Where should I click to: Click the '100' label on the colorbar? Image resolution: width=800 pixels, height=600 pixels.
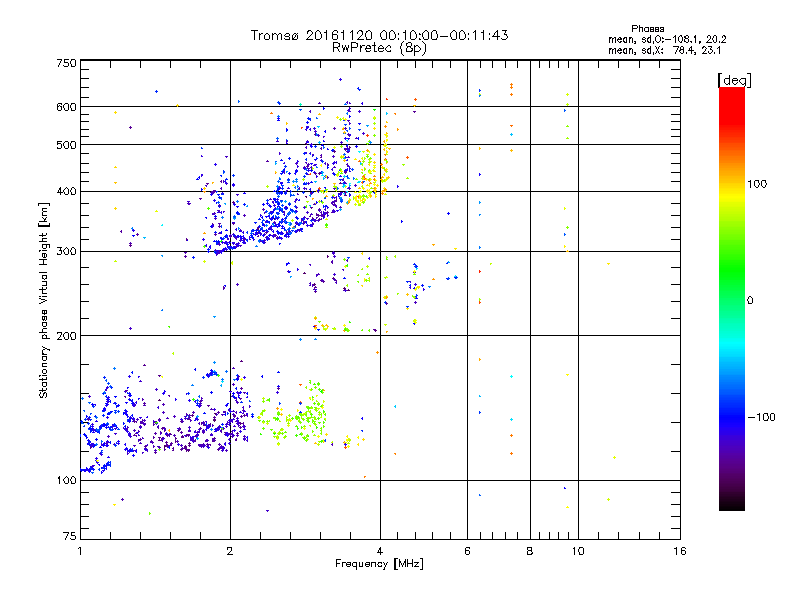pyautogui.click(x=757, y=184)
